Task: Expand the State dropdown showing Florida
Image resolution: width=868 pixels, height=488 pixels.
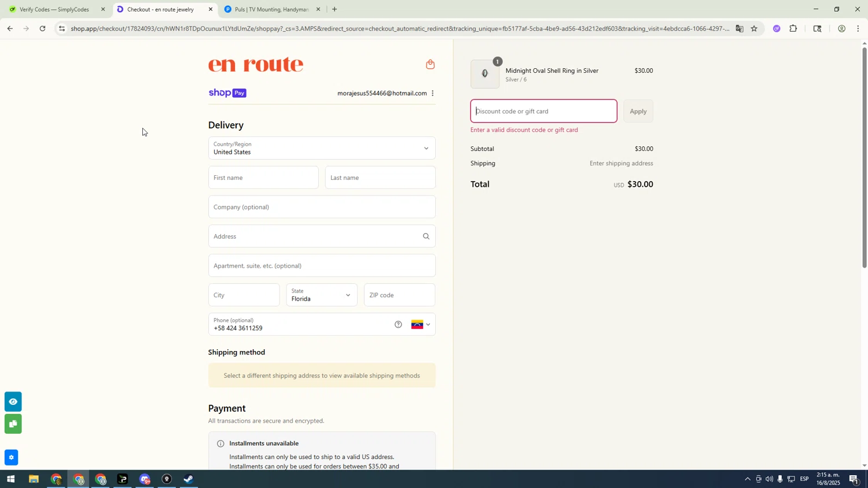Action: pos(322,295)
